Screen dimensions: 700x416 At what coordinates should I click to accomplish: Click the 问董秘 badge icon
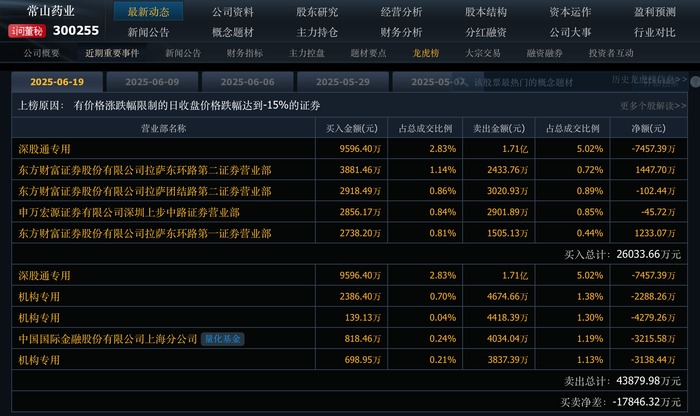tap(27, 31)
